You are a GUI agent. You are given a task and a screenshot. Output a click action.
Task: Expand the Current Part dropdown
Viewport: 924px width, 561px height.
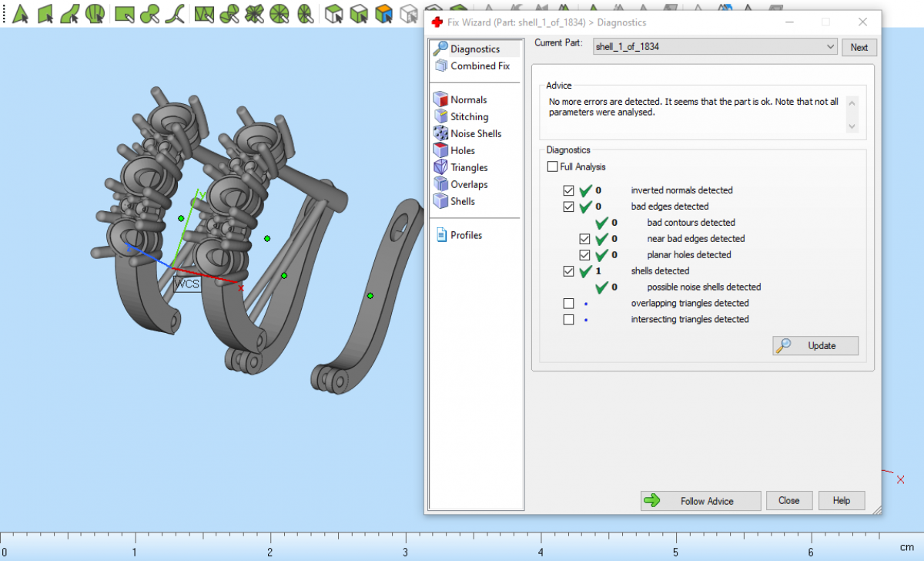(829, 47)
